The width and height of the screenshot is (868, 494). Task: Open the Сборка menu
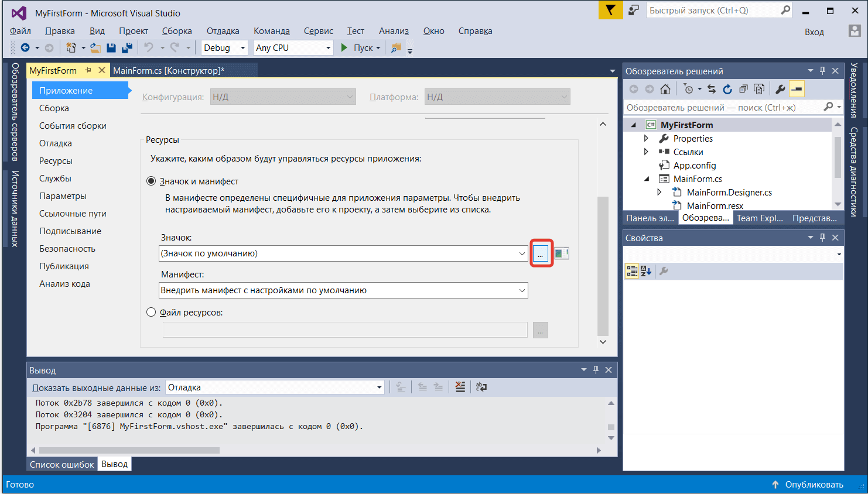[x=177, y=31]
